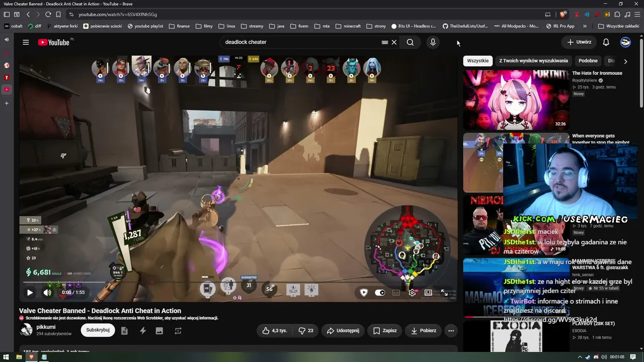Image resolution: width=644 pixels, height=362 pixels.
Task: Enter fullscreen mode
Action: tap(444, 293)
